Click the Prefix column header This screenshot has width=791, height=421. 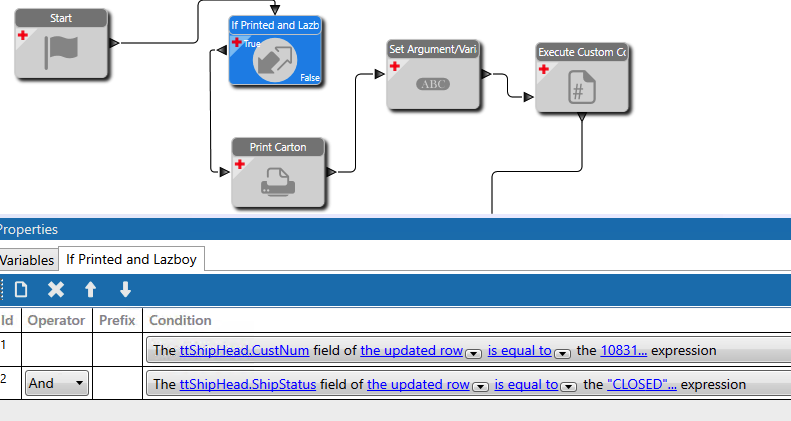click(x=117, y=320)
